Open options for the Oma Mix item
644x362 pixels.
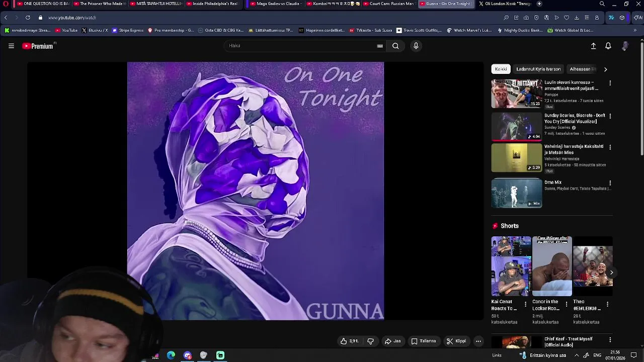click(610, 183)
